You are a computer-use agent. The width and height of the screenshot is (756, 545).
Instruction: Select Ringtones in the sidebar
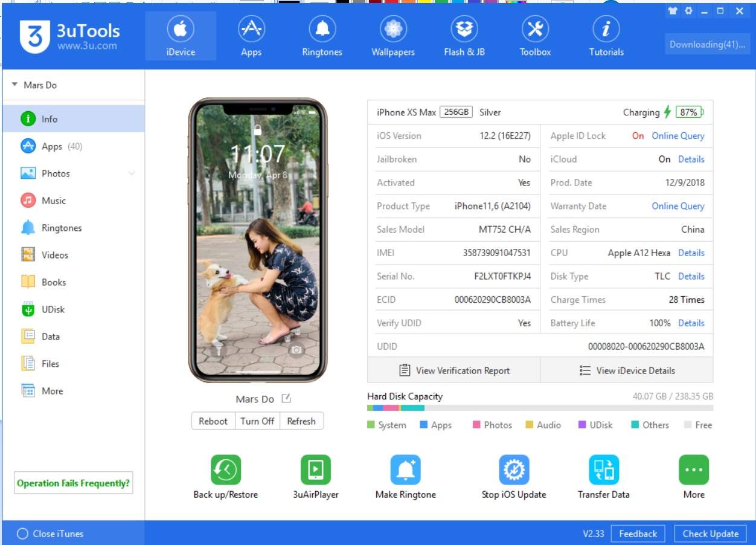[74, 228]
